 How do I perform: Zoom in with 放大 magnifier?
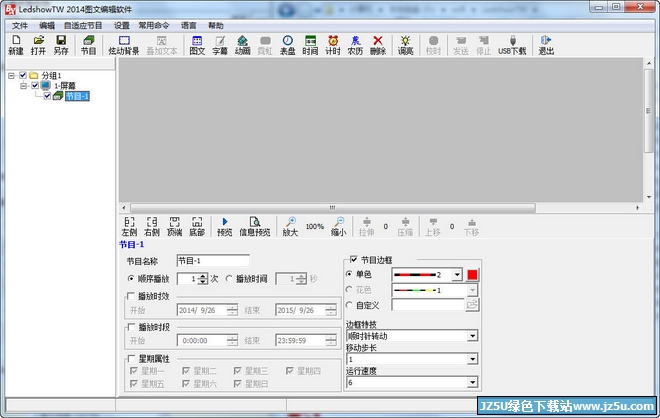coord(290,226)
